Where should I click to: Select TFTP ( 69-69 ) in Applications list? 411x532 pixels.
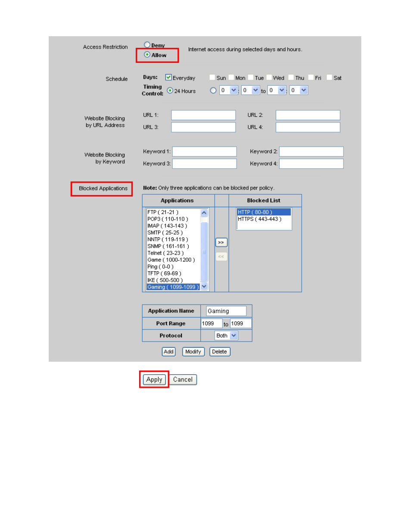173,274
